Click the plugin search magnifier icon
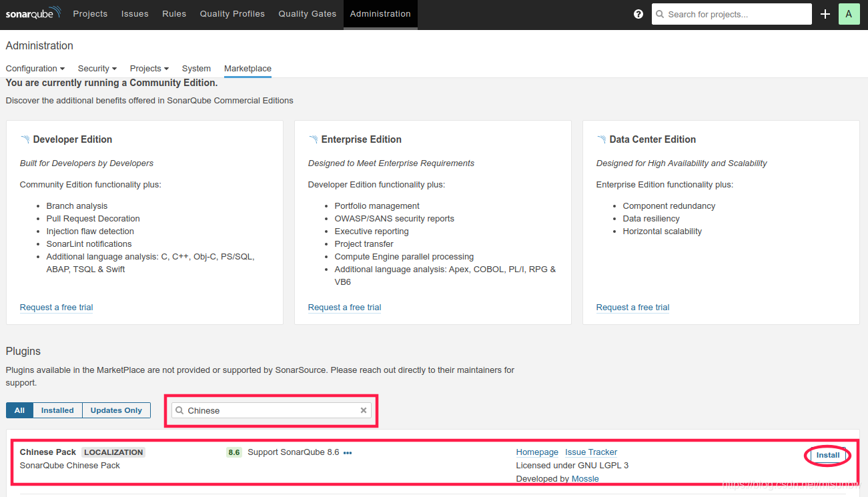Viewport: 868px width, 497px height. click(179, 410)
